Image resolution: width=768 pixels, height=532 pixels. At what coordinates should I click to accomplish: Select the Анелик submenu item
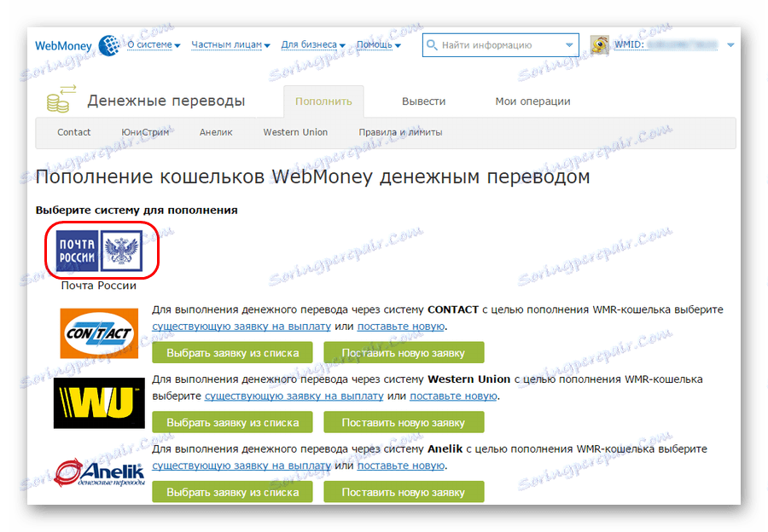[x=216, y=132]
